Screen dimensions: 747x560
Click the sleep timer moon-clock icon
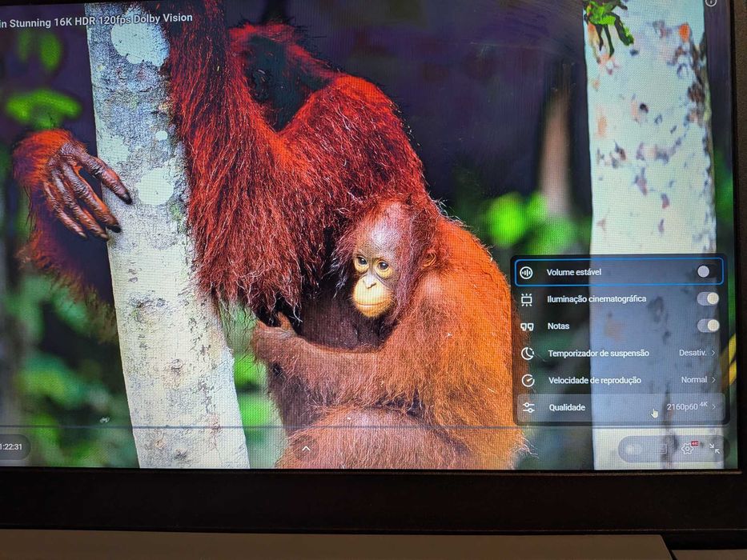pos(528,354)
